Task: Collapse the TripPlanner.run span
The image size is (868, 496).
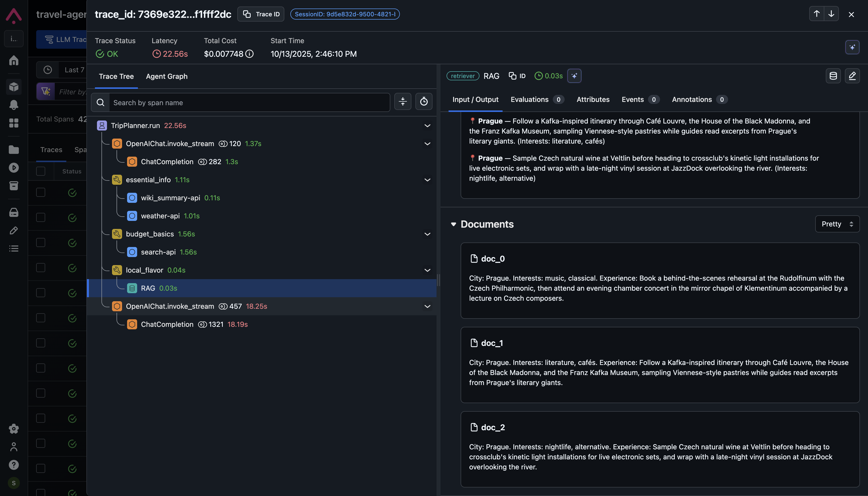Action: pos(427,126)
